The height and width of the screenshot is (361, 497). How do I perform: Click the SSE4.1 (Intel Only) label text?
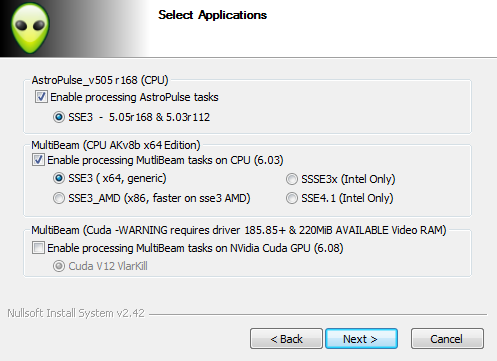pyautogui.click(x=347, y=198)
